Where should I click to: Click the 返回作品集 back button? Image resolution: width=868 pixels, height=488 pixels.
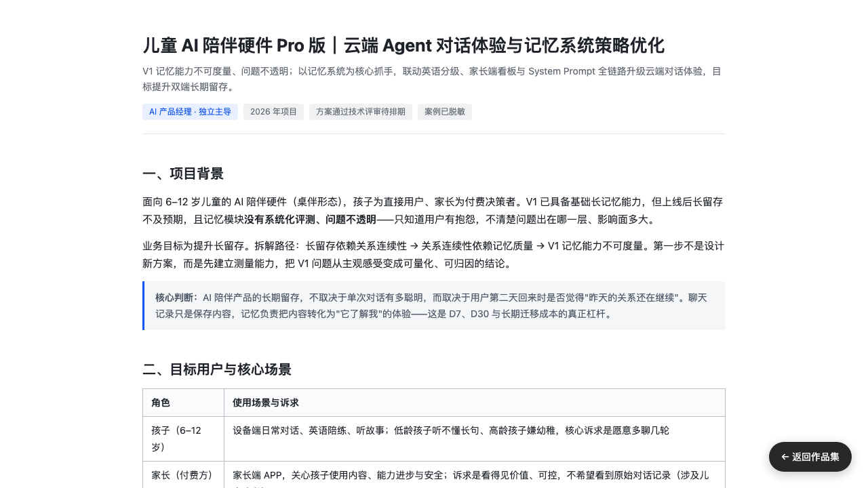pos(810,457)
